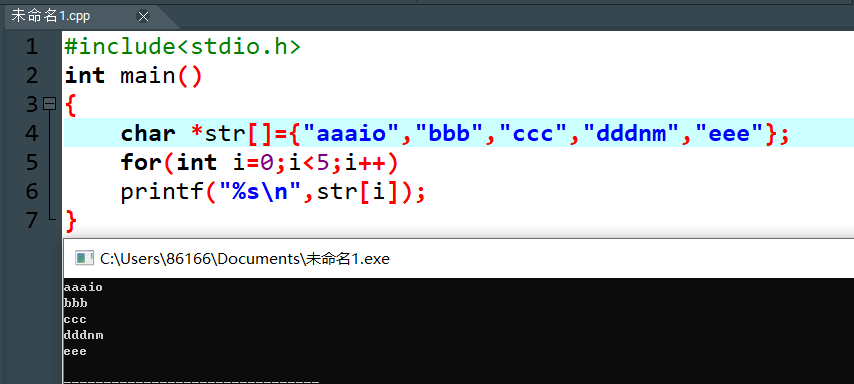Click the printf call in line 6
Screen dimensions: 854x384
coord(162,192)
